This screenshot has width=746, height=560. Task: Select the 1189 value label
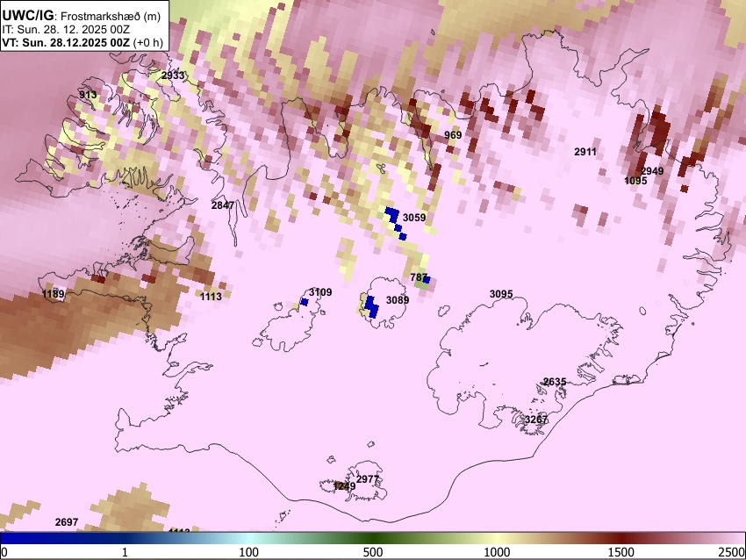tap(54, 294)
